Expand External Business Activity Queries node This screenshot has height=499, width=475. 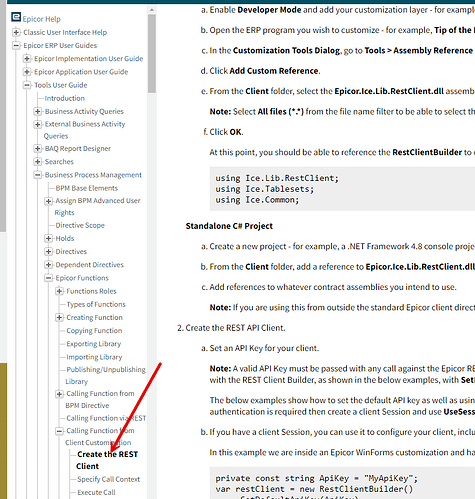[x=38, y=124]
